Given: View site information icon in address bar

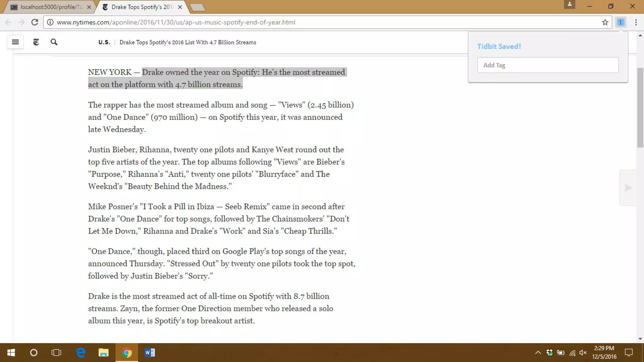Looking at the screenshot, I should (x=50, y=22).
